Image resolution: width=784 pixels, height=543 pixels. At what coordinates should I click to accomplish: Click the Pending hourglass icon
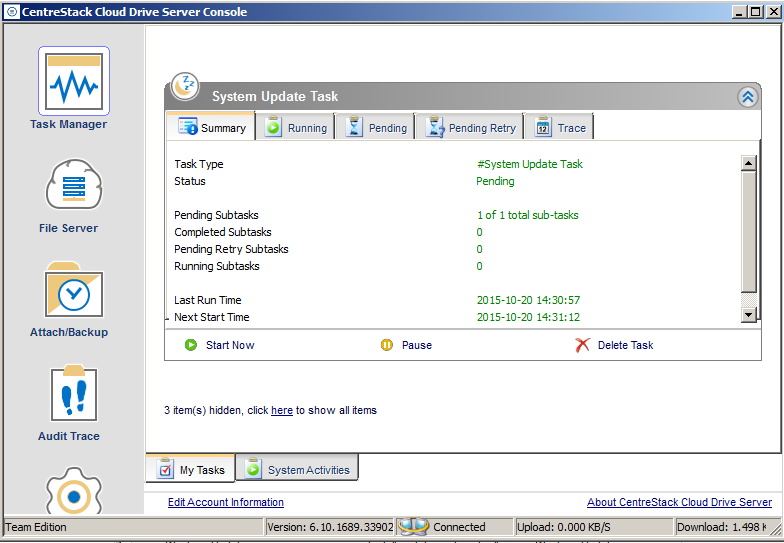click(354, 128)
